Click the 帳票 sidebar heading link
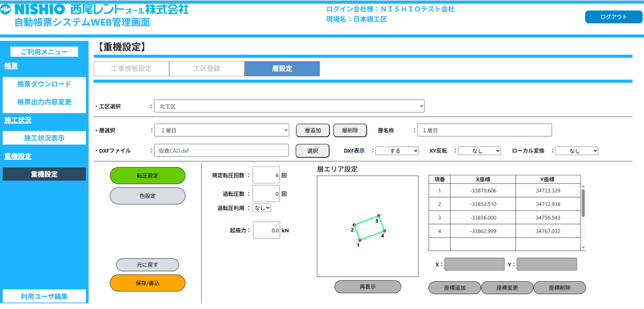 pos(11,66)
